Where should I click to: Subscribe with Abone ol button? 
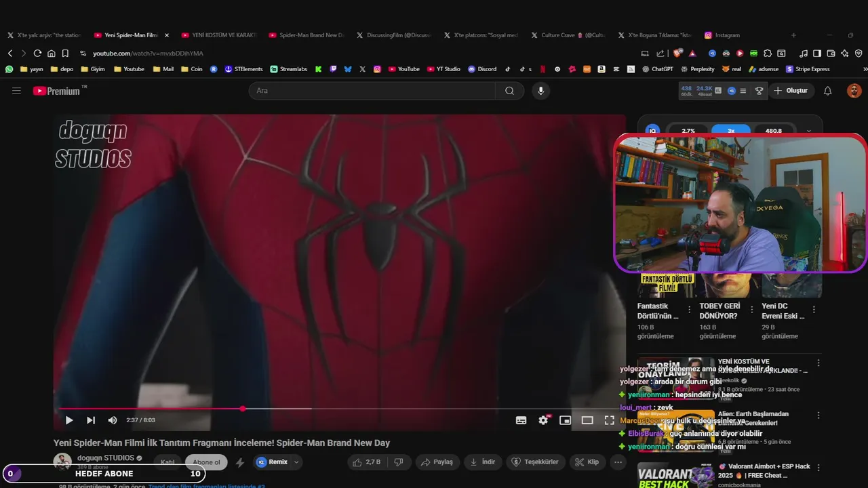click(x=206, y=462)
